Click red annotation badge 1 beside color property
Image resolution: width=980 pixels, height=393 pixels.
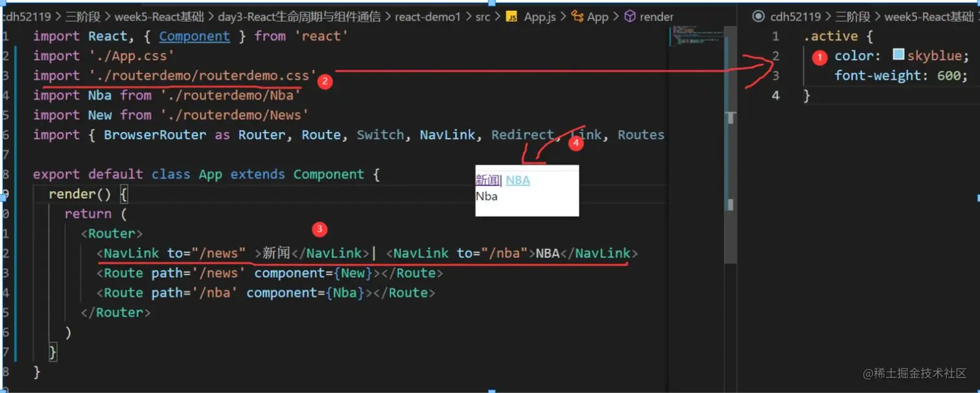(819, 58)
